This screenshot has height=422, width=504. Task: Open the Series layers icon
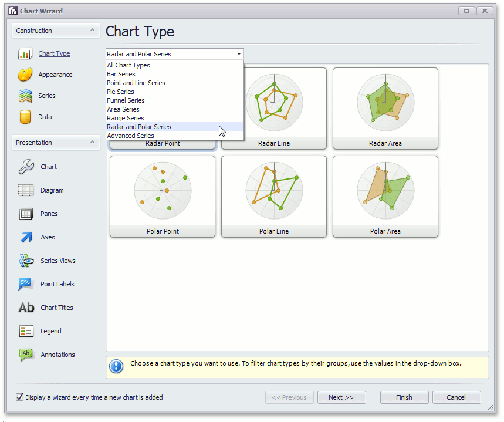coord(25,96)
